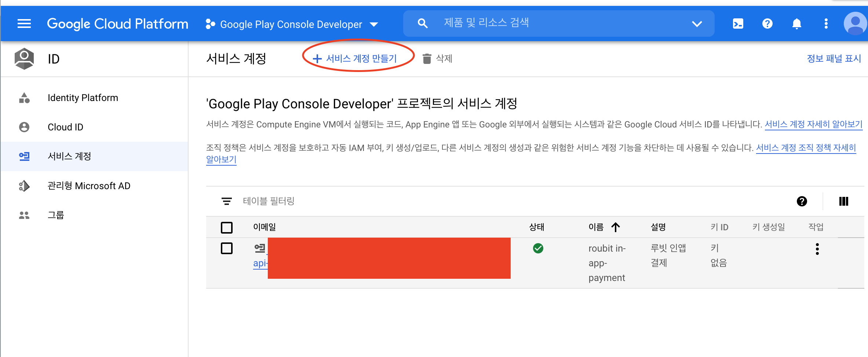
Task: Focus the 테이블 필터링 input field
Action: tap(514, 201)
